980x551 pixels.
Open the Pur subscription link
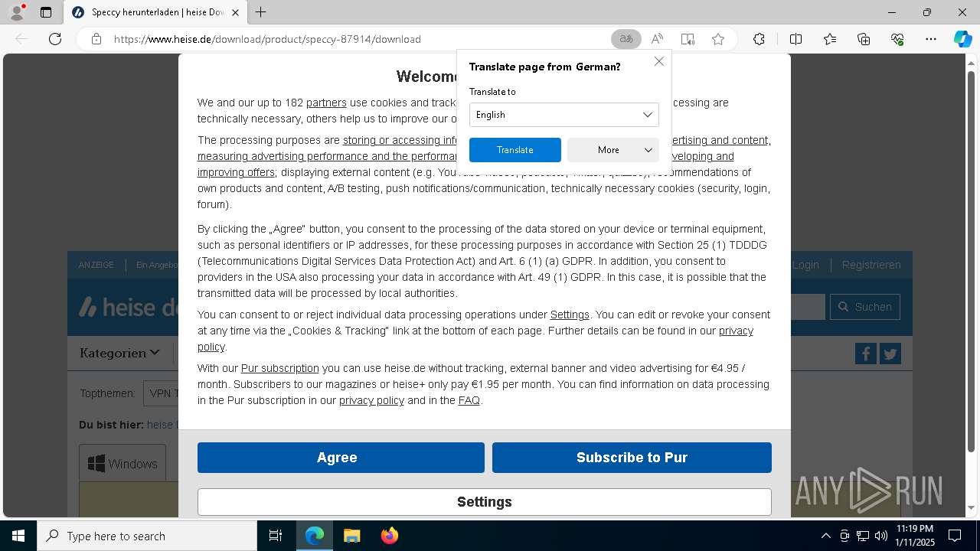(279, 368)
